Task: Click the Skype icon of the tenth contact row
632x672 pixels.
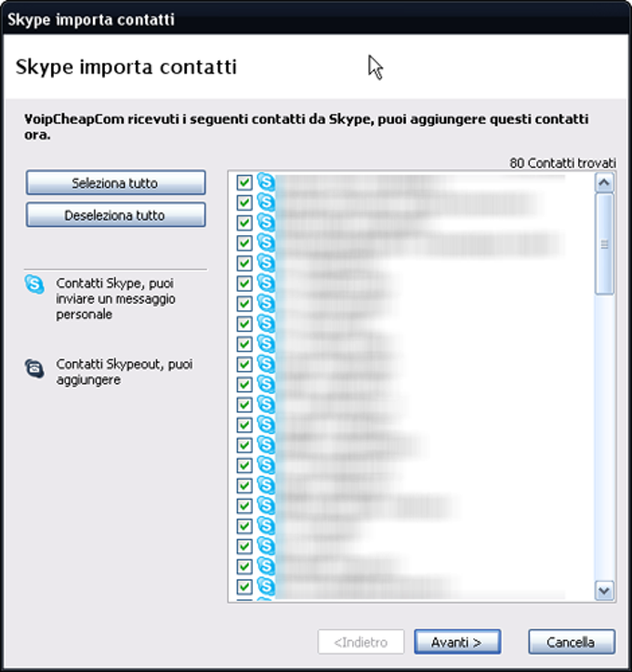Action: pyautogui.click(x=266, y=363)
